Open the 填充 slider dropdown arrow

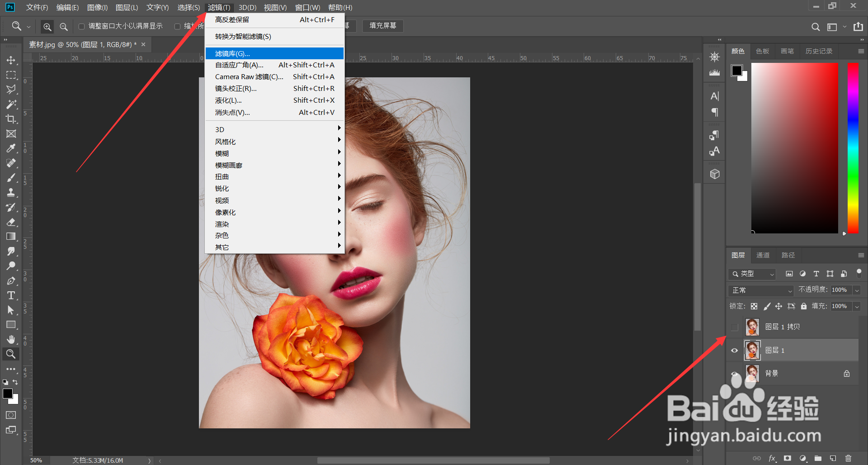pyautogui.click(x=857, y=307)
